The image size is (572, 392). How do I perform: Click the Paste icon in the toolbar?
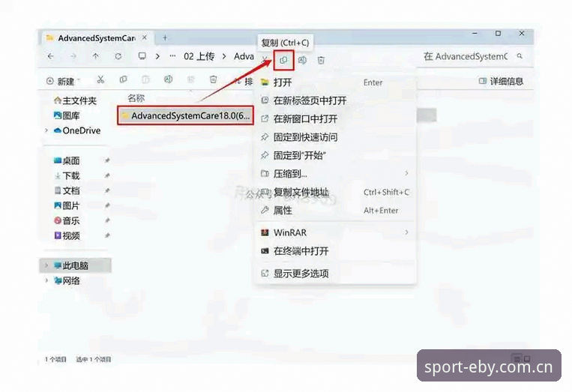(145, 79)
